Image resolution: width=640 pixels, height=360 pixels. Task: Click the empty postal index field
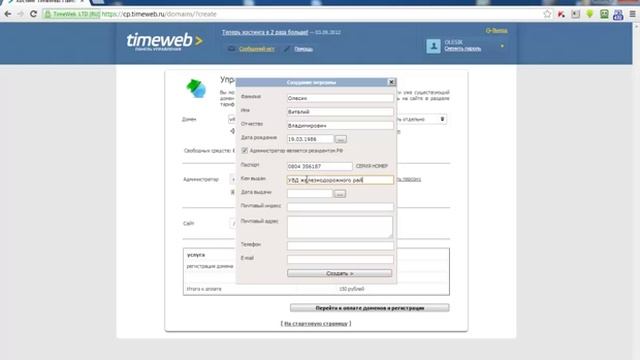pyautogui.click(x=340, y=207)
